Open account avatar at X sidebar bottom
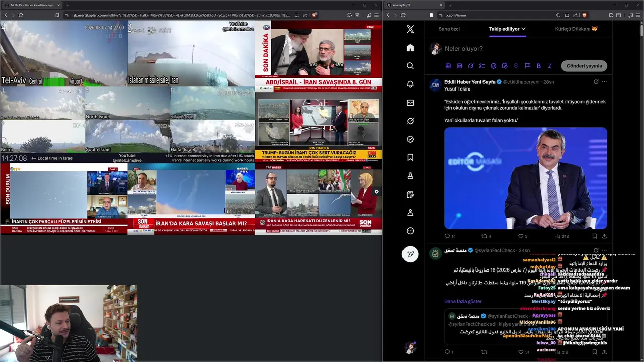Image resolution: width=644 pixels, height=362 pixels. [410, 348]
